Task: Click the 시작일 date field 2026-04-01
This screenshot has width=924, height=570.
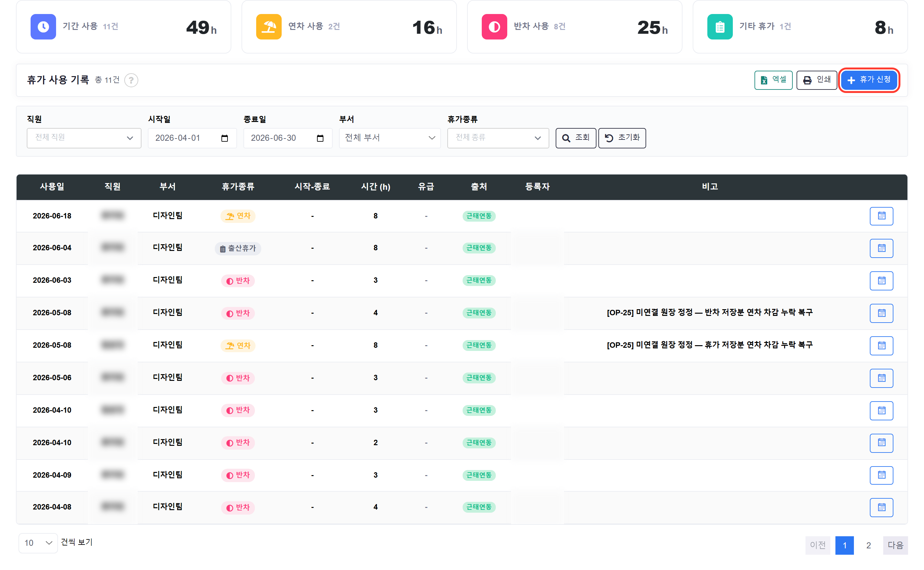Action: point(192,138)
